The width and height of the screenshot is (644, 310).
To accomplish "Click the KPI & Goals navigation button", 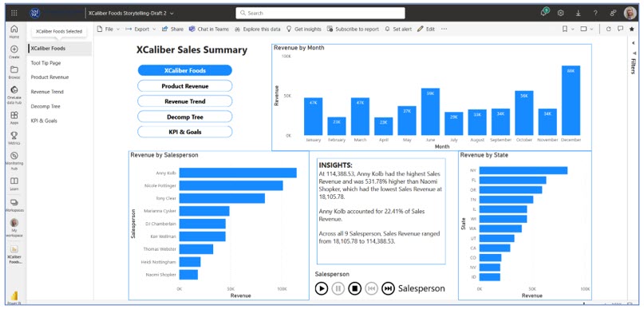I will 185,132.
